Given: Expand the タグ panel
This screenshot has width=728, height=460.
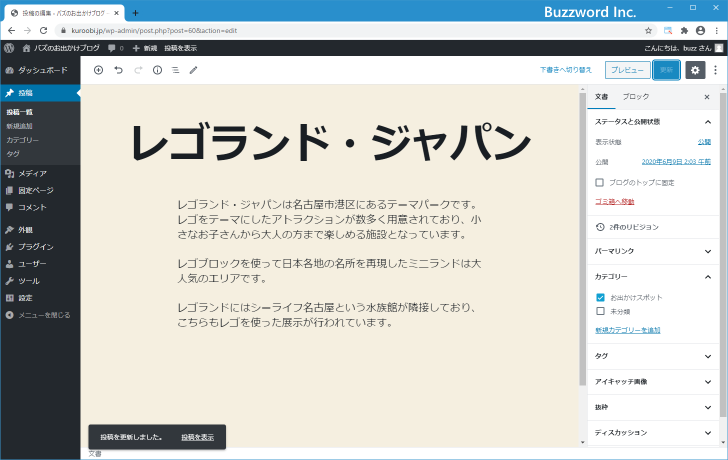Looking at the screenshot, I should (x=653, y=356).
